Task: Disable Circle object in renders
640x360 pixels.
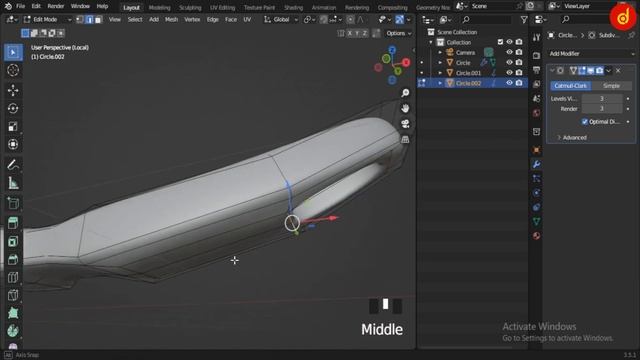Action: 519,62
